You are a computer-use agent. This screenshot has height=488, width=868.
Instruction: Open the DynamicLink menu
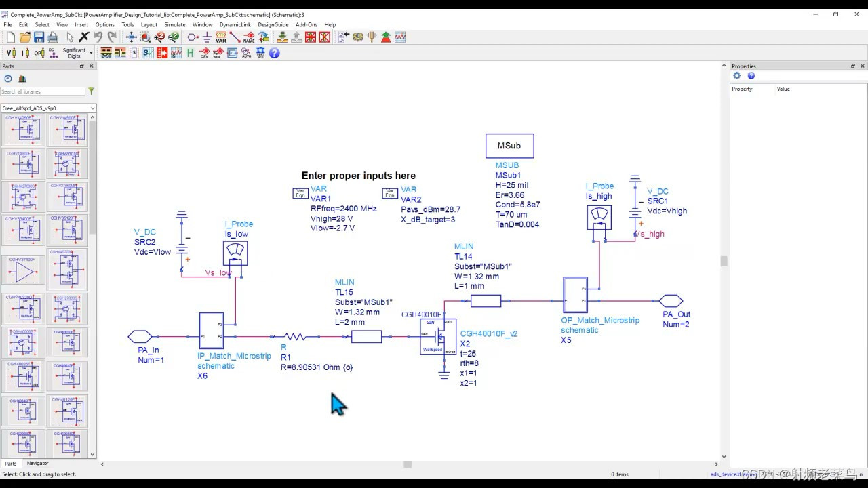[x=235, y=24]
